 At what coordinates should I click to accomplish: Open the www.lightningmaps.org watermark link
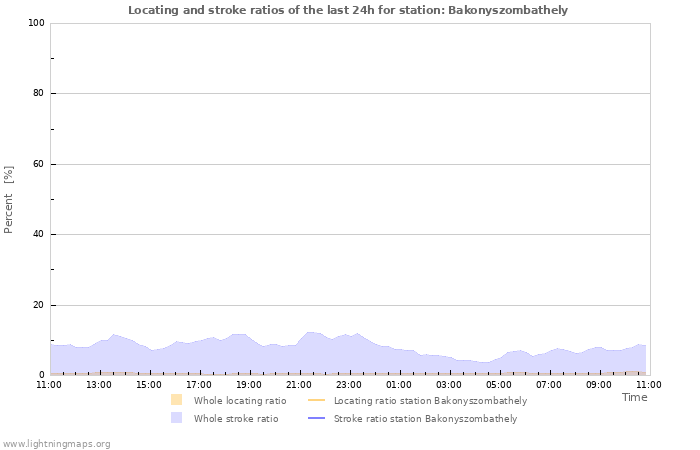pos(56,444)
